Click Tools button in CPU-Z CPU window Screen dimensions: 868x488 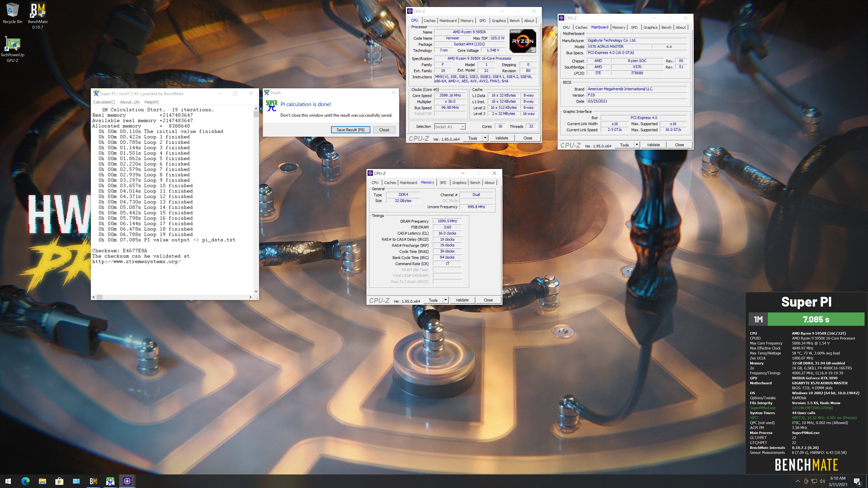(472, 138)
